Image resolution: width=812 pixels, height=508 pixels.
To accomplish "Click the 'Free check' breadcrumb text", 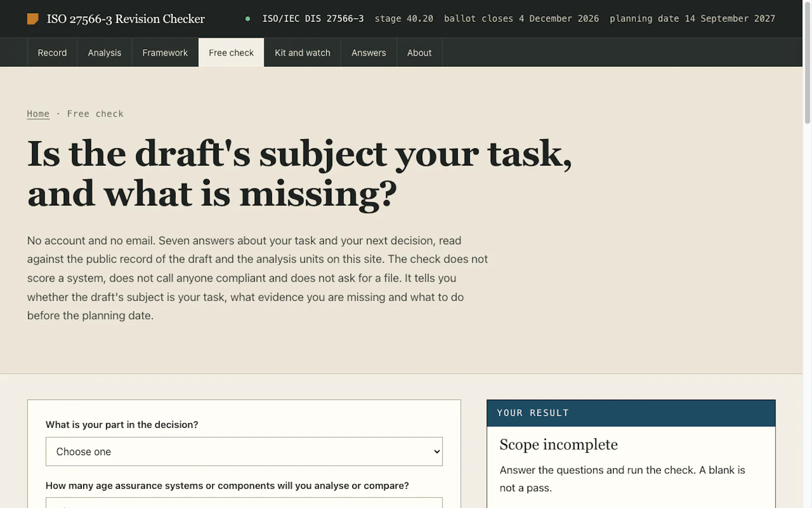I will tap(95, 114).
